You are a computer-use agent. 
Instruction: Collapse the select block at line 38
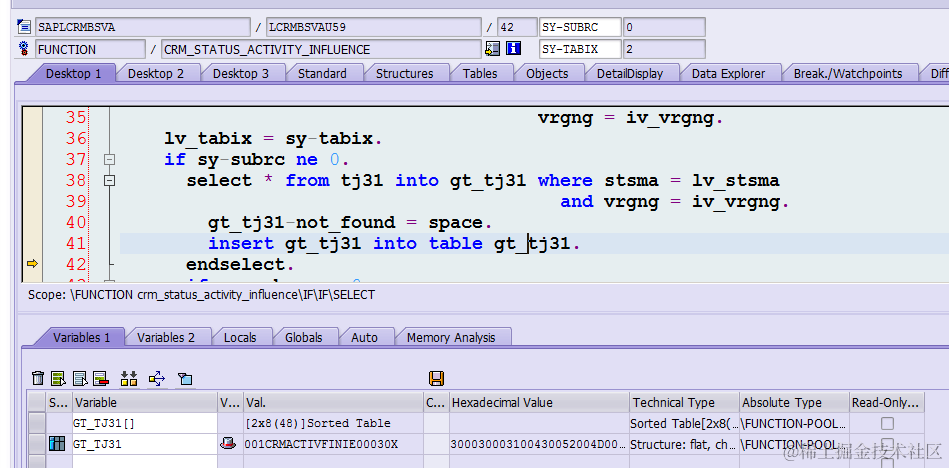click(x=110, y=180)
